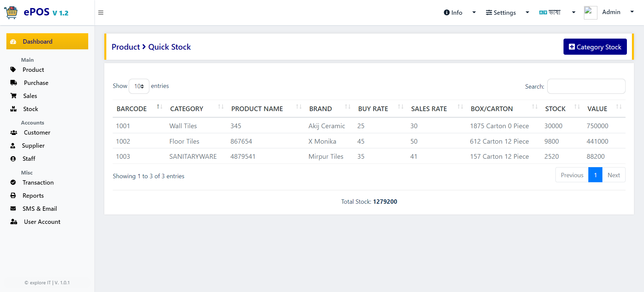644x292 pixels.
Task: Click the SMS & Email envelope icon
Action: click(13, 208)
